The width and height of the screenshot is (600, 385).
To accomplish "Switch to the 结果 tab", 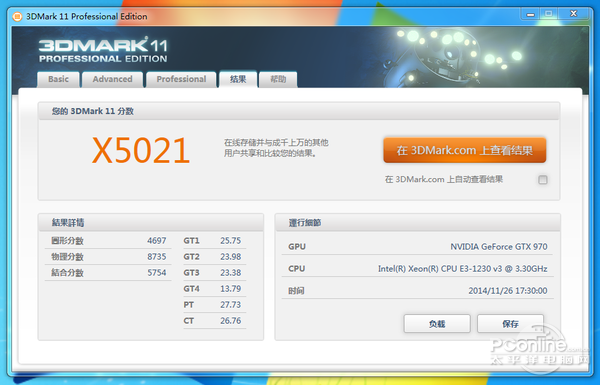I will click(238, 79).
